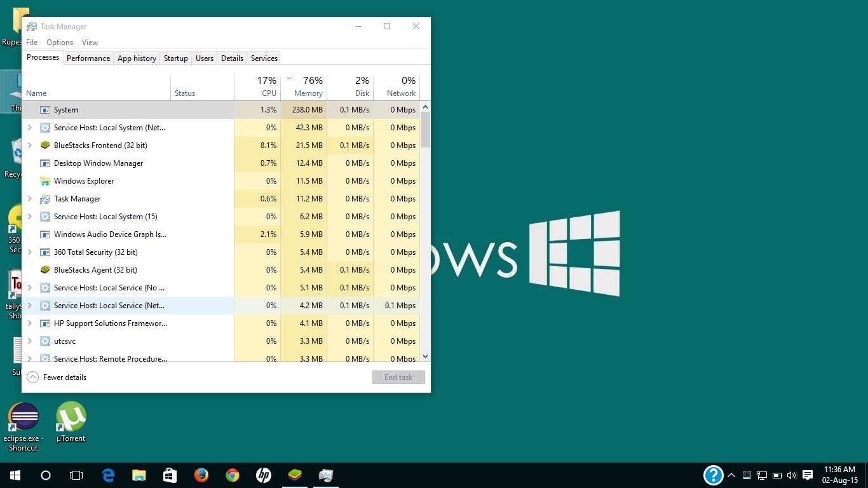868x488 pixels.
Task: Click the Desktop Window Manager process icon
Action: [45, 163]
